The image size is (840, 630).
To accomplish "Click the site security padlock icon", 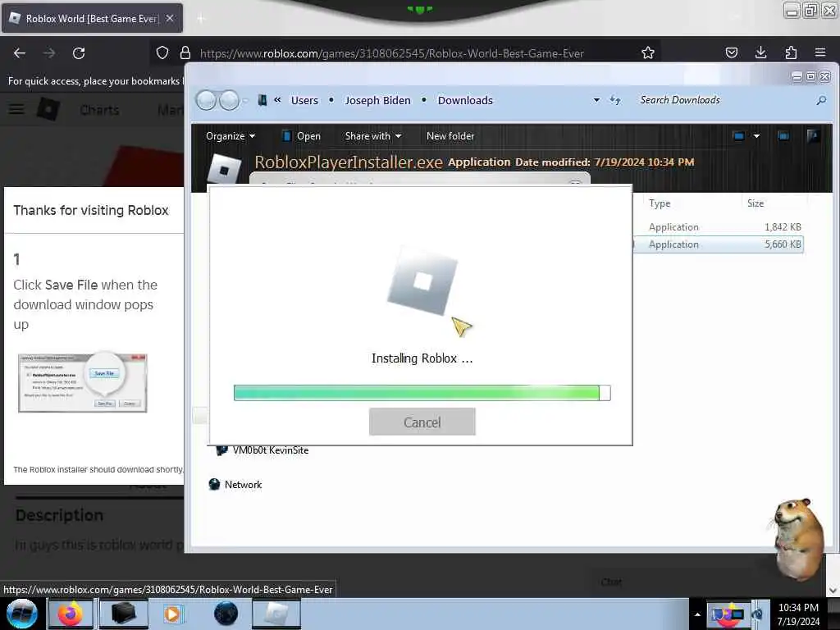I will [x=185, y=52].
